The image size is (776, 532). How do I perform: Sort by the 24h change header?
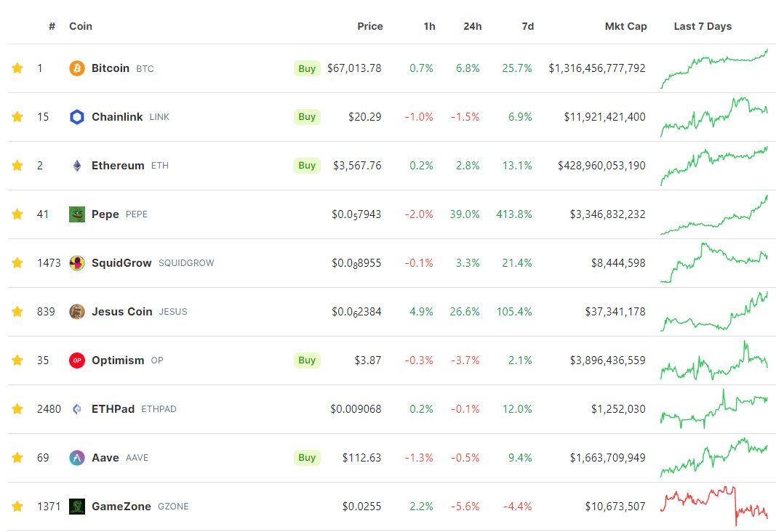[x=473, y=26]
